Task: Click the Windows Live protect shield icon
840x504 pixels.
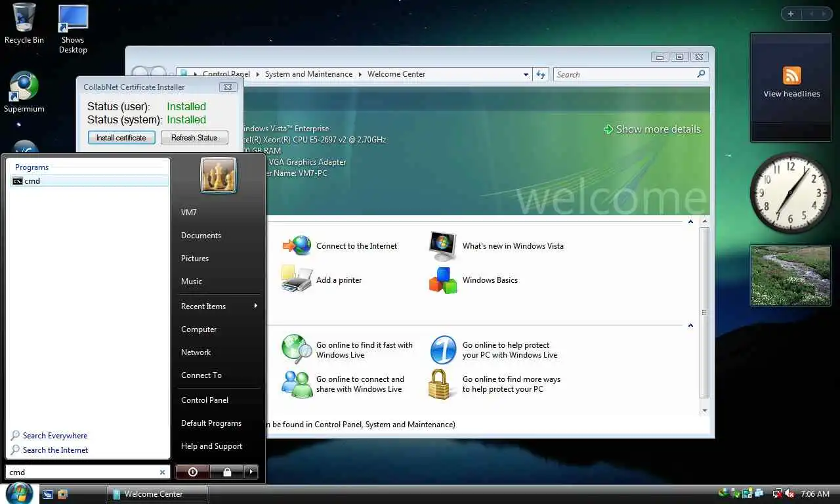Action: click(443, 350)
